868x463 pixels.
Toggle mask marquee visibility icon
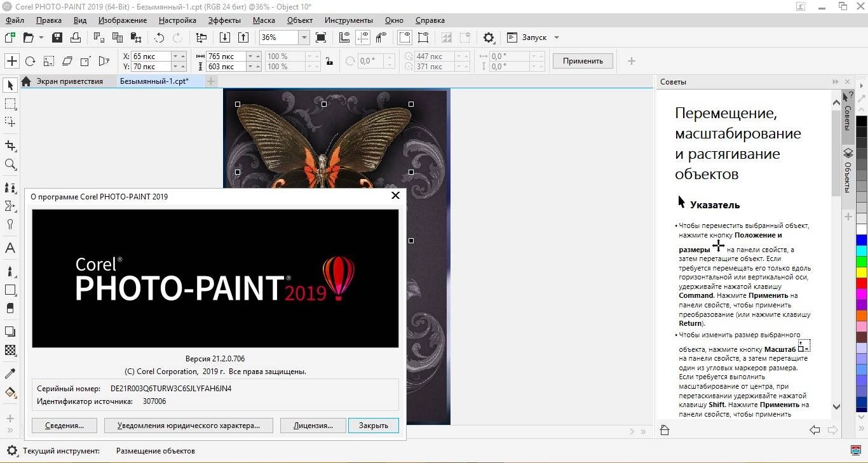pyautogui.click(x=405, y=37)
